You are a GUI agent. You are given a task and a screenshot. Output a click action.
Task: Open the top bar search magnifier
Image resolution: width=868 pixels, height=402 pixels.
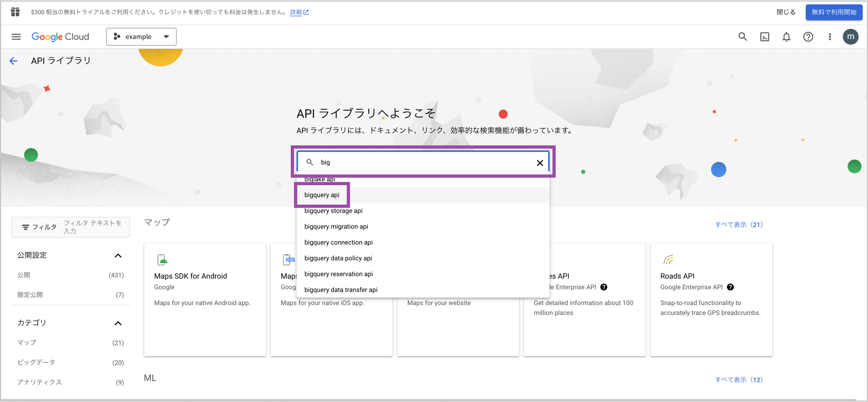coord(743,37)
